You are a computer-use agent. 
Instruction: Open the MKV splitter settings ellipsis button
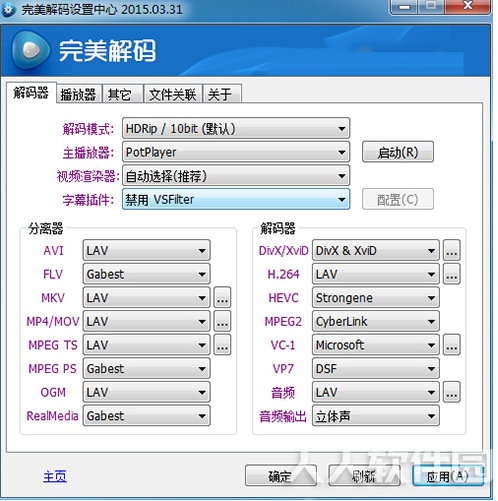pyautogui.click(x=222, y=297)
